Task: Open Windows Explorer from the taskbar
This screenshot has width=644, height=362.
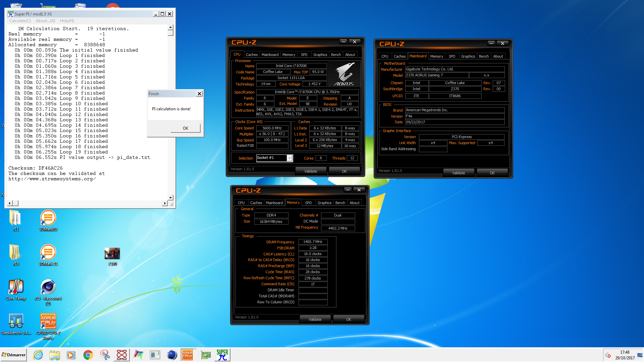Action: (x=54, y=355)
